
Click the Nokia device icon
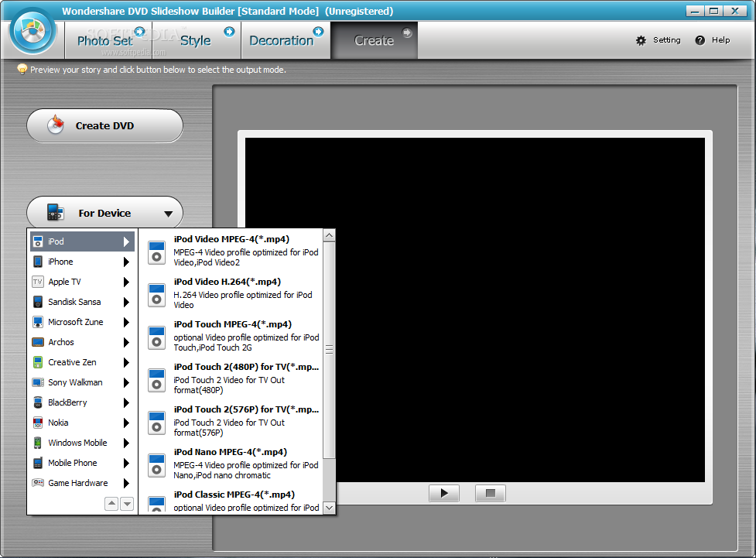38,423
